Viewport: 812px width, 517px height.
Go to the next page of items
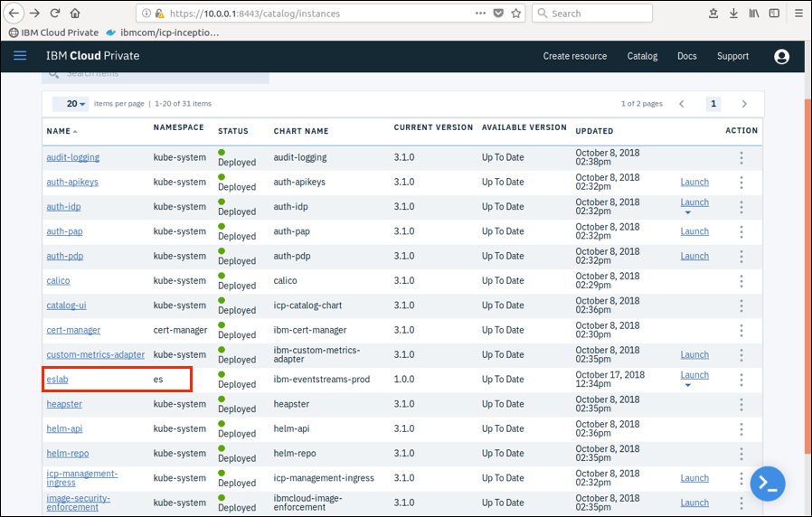[x=744, y=104]
